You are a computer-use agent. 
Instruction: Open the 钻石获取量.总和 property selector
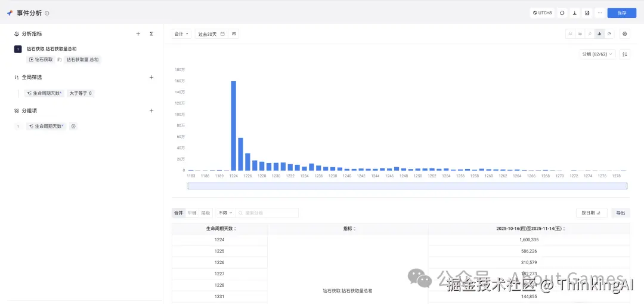click(82, 60)
